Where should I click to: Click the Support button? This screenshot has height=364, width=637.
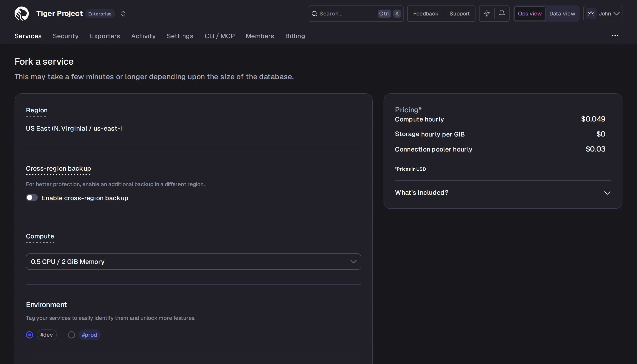click(460, 13)
